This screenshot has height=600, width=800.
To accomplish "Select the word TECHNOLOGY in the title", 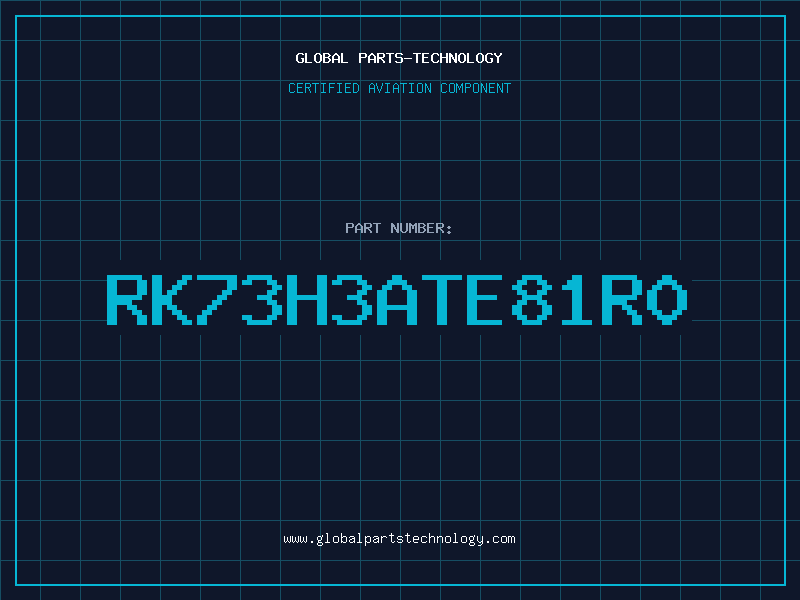I will pos(458,58).
